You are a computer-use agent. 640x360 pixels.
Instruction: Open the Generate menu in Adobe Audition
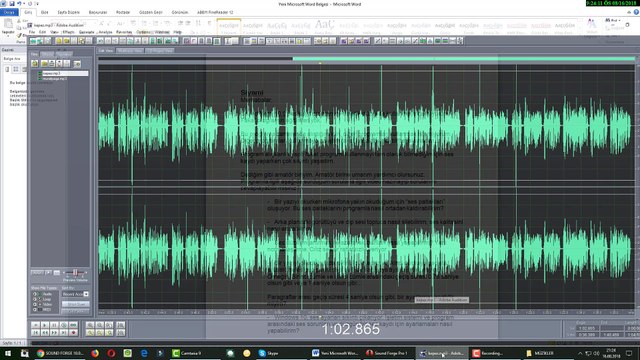[x=87, y=32]
